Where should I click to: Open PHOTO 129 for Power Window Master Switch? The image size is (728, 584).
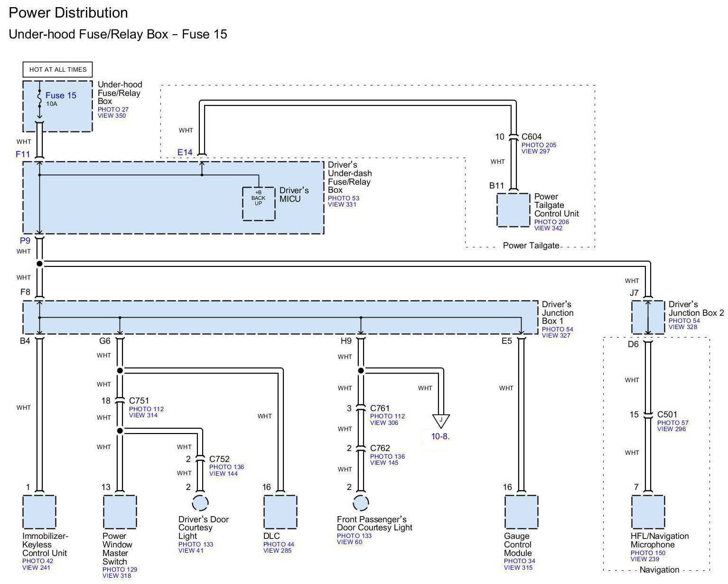click(x=120, y=569)
